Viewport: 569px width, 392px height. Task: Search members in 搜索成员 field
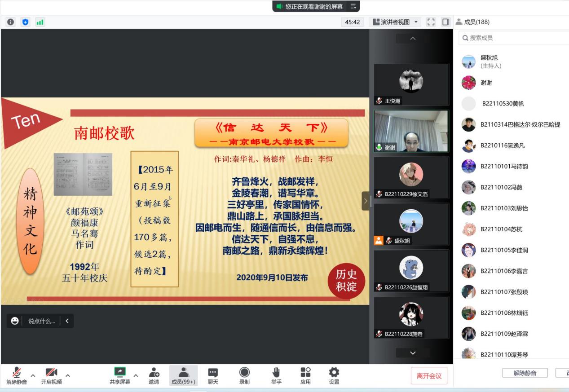click(513, 38)
